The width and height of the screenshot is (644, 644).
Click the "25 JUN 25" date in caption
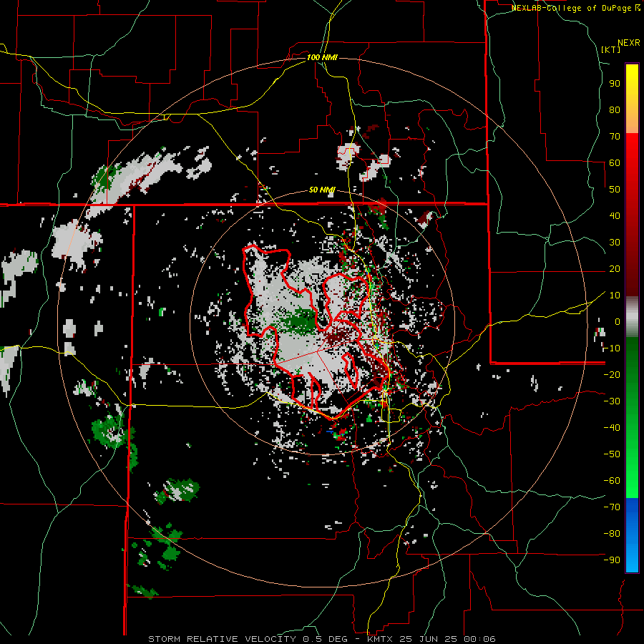(x=429, y=639)
